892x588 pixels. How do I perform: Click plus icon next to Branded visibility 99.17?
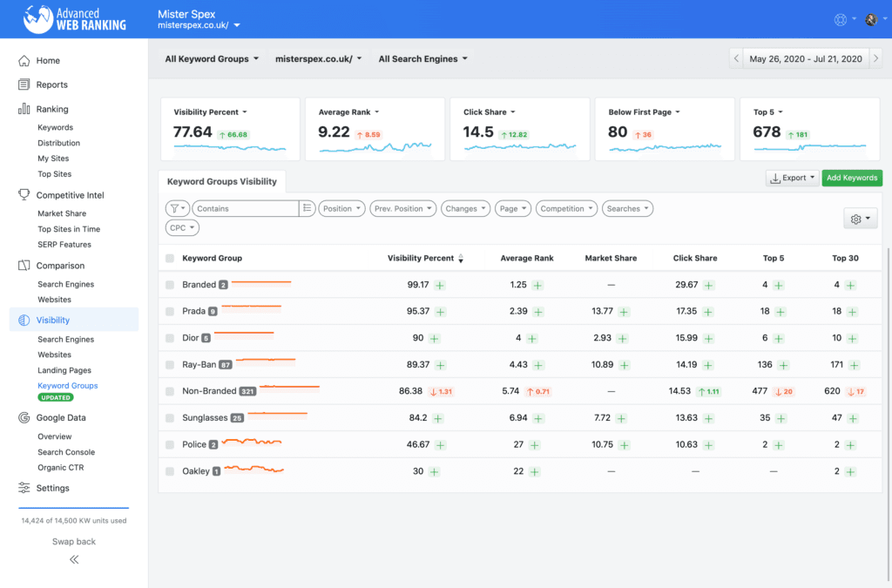440,286
